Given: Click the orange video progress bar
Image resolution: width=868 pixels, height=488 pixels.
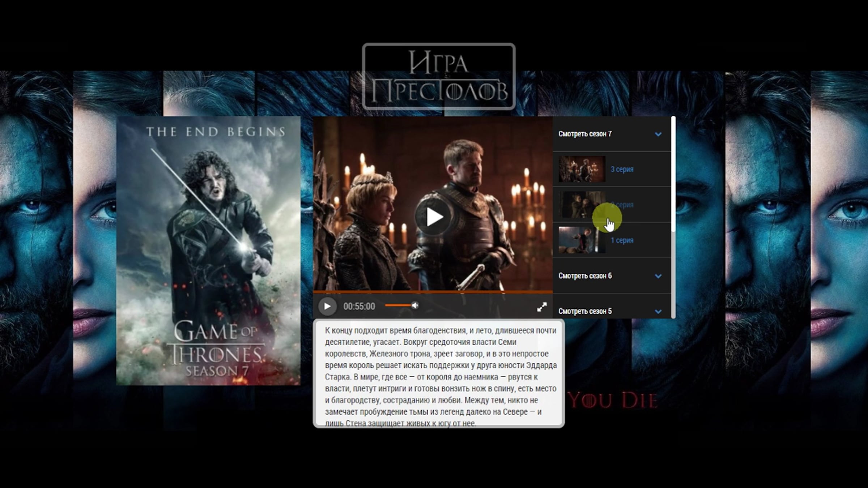Looking at the screenshot, I should 433,292.
